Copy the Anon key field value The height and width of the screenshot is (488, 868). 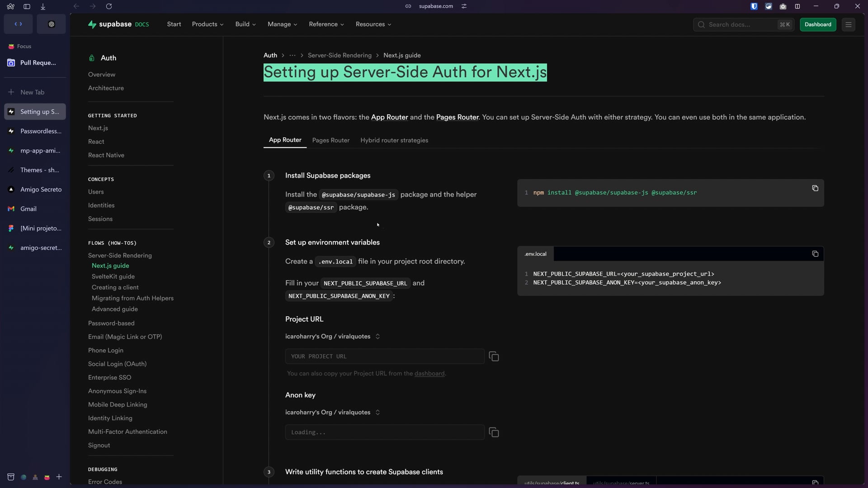(x=494, y=432)
